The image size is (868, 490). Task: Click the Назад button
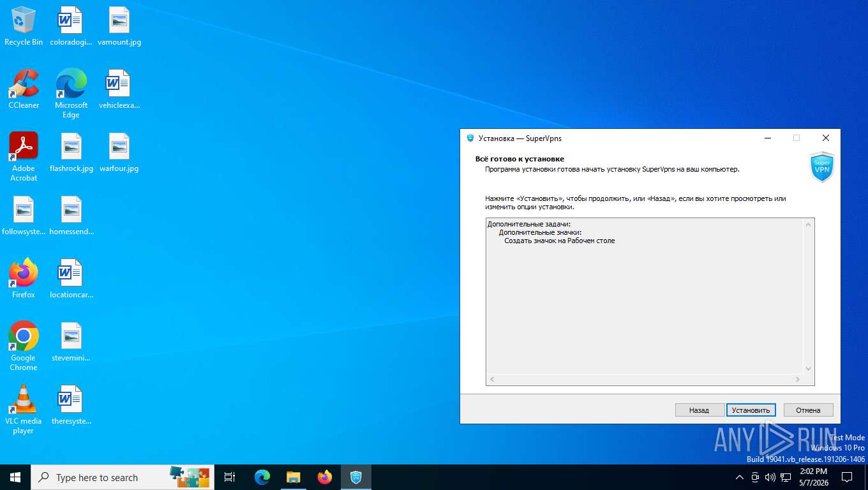coord(699,410)
